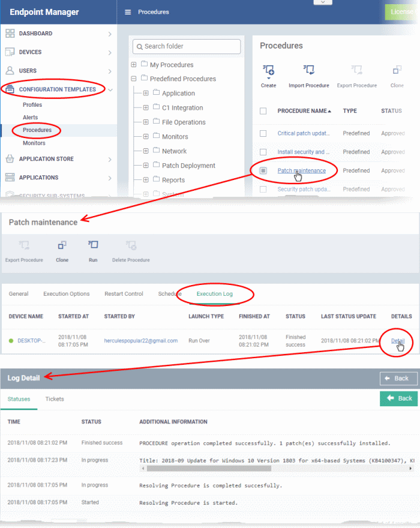420x528 pixels.
Task: Tick the Install security and... checkbox
Action: coord(263,152)
